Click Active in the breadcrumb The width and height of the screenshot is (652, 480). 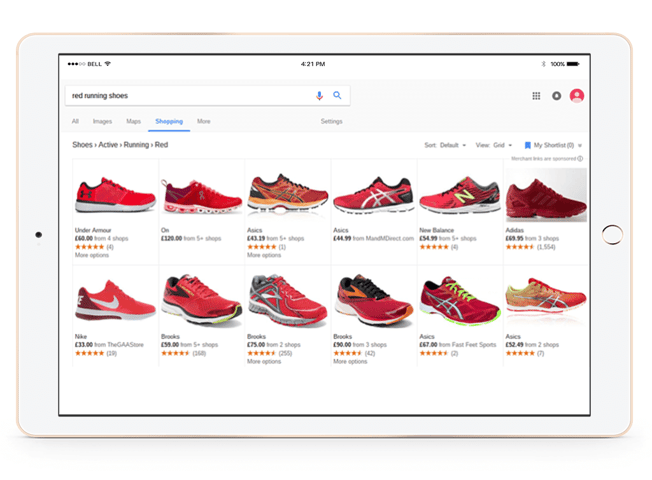coord(108,145)
